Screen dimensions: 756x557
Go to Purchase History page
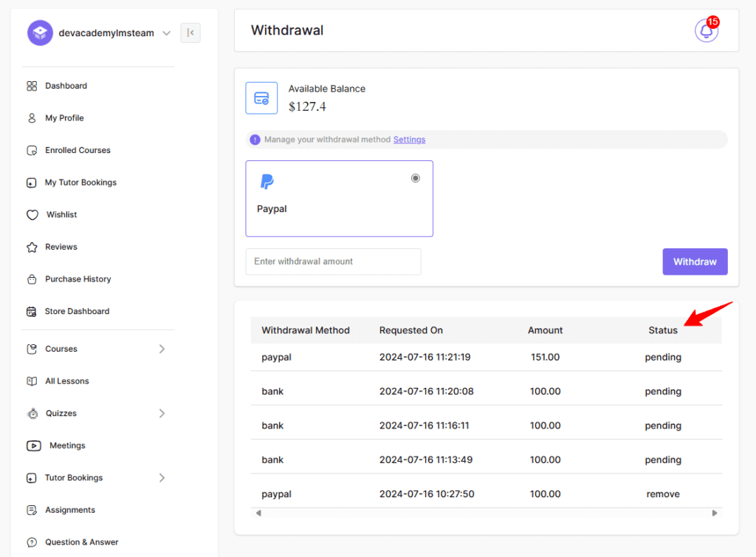click(x=78, y=279)
